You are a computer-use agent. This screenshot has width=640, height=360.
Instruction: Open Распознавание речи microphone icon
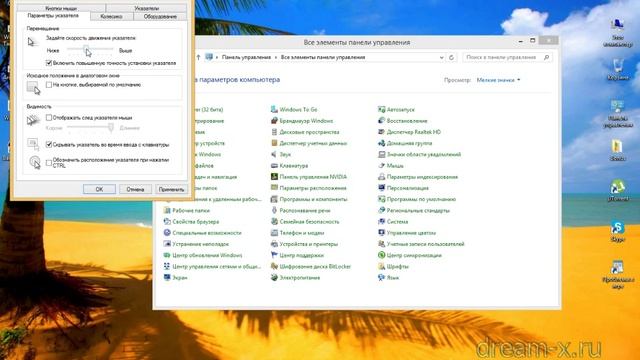point(274,210)
